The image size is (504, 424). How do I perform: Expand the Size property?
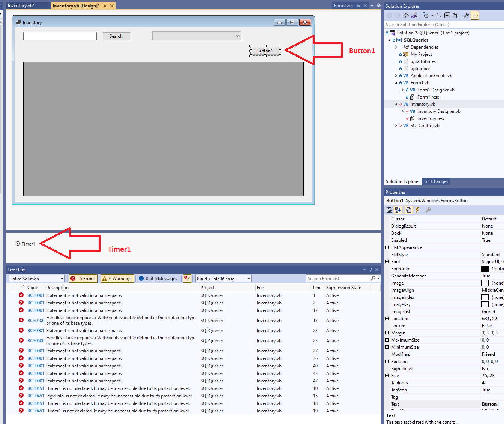[x=387, y=376]
